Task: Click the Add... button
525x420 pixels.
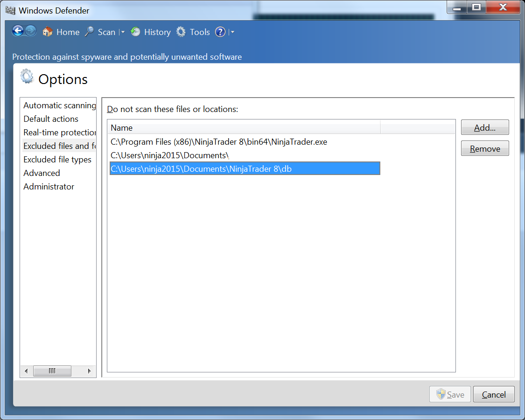Action: (x=485, y=127)
